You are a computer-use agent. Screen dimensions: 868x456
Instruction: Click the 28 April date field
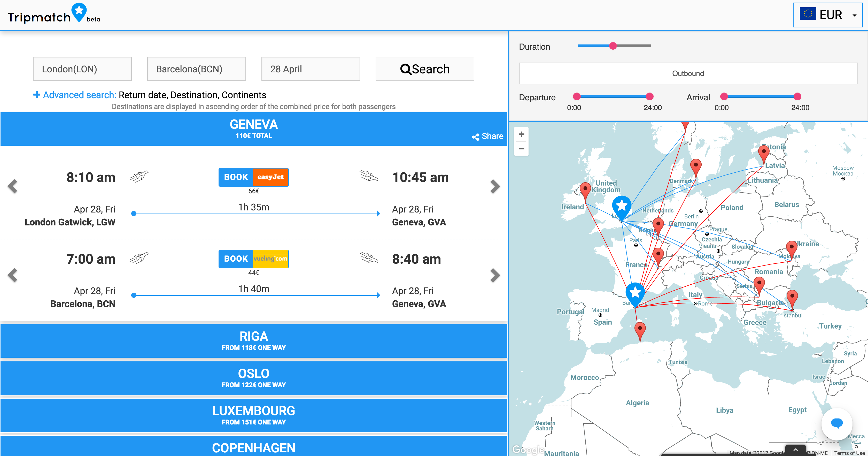coord(310,69)
